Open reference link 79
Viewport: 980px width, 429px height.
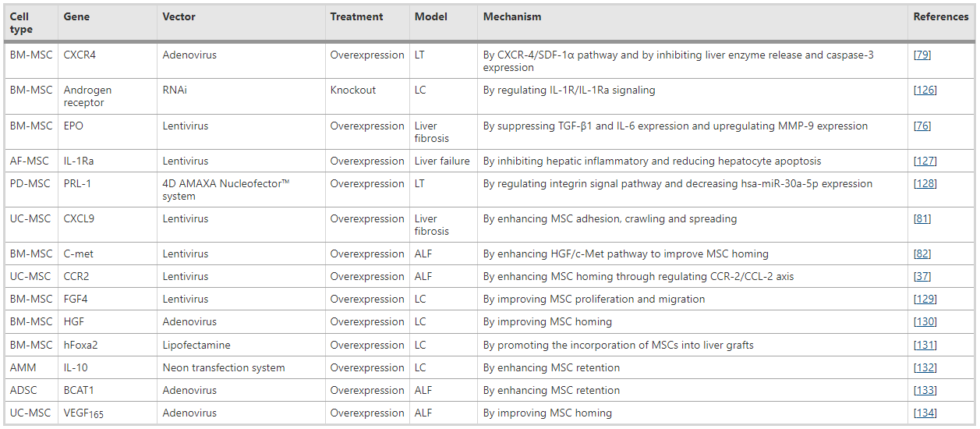tap(922, 55)
